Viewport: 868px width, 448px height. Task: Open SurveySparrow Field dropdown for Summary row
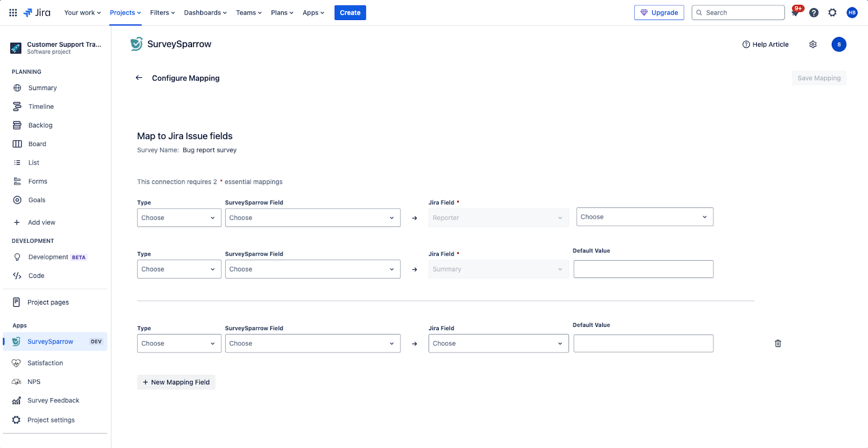(312, 269)
